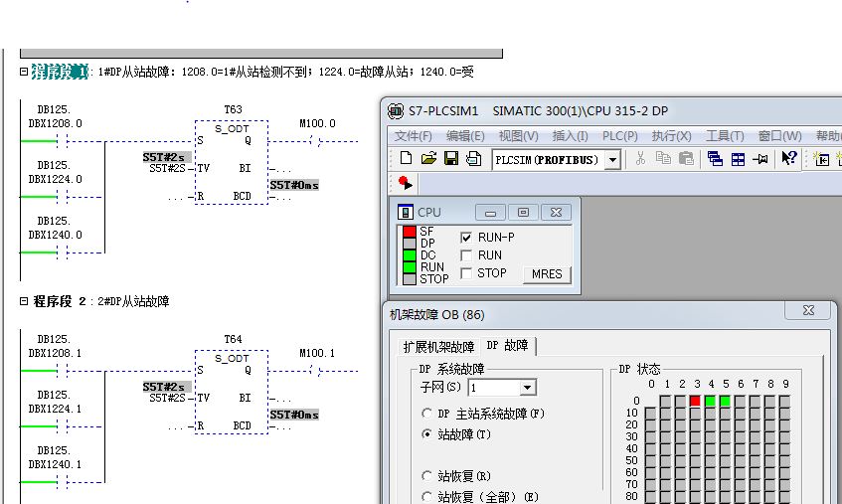842x504 pixels.
Task: Select 站故障(T) radio button
Action: point(426,434)
